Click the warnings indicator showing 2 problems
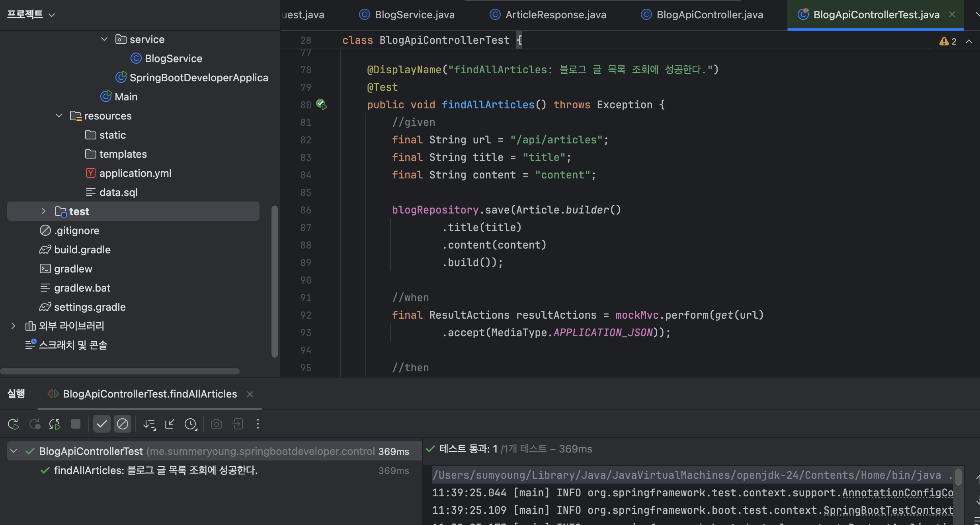The image size is (980, 525). (x=948, y=41)
